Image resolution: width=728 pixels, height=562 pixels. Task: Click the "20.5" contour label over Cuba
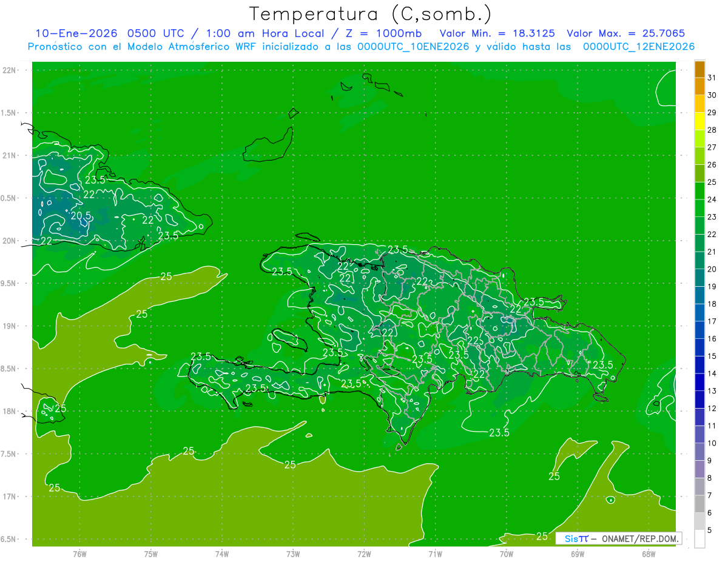pyautogui.click(x=81, y=215)
